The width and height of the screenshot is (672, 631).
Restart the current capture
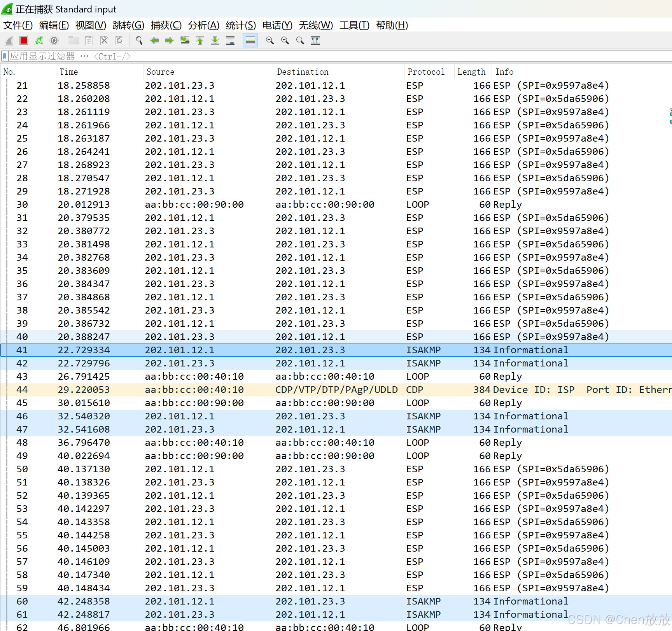(39, 40)
